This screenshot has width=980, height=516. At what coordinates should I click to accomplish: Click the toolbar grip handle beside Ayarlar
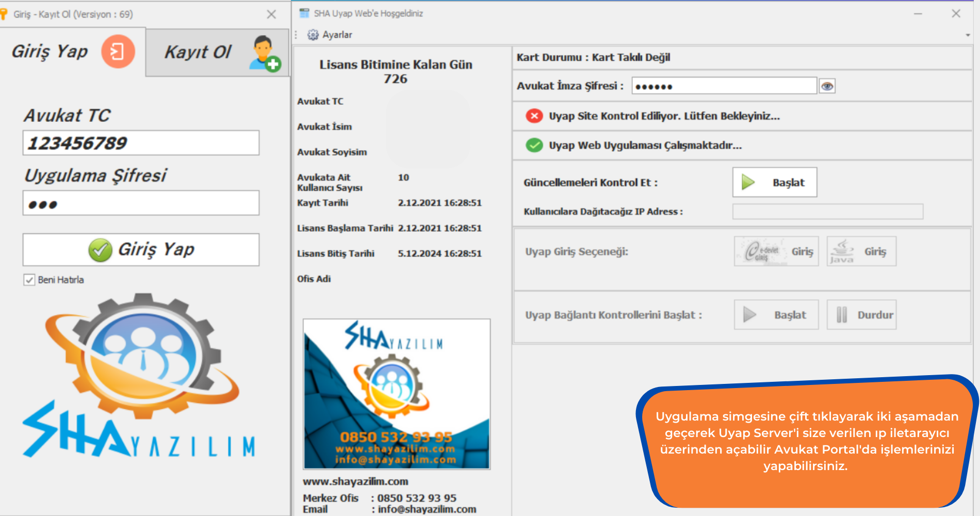tap(296, 35)
